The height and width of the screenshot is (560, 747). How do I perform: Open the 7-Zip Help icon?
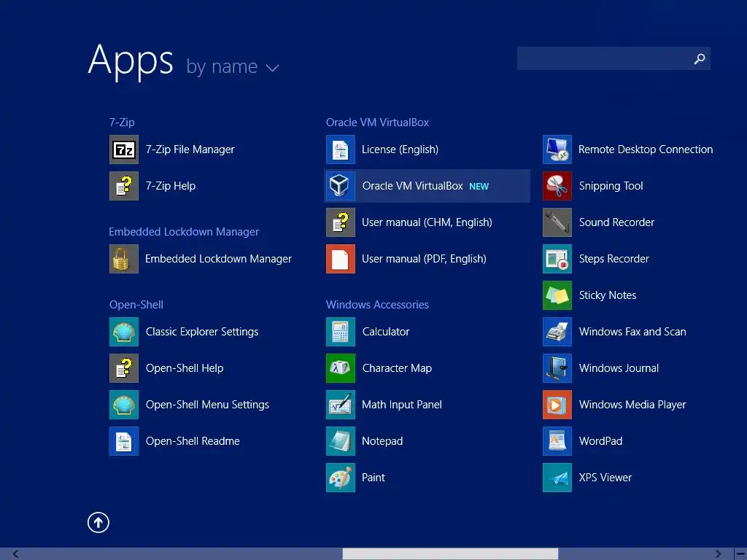pos(124,186)
